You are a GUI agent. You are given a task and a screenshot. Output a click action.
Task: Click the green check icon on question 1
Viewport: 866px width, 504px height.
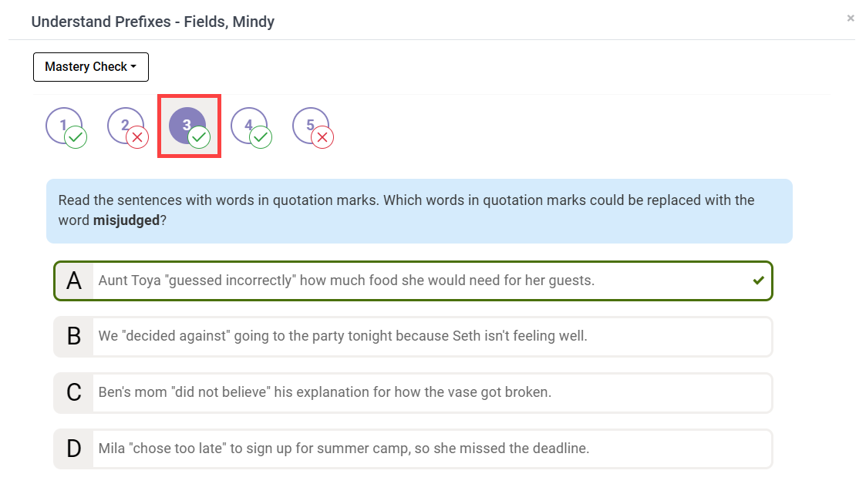[x=76, y=137]
